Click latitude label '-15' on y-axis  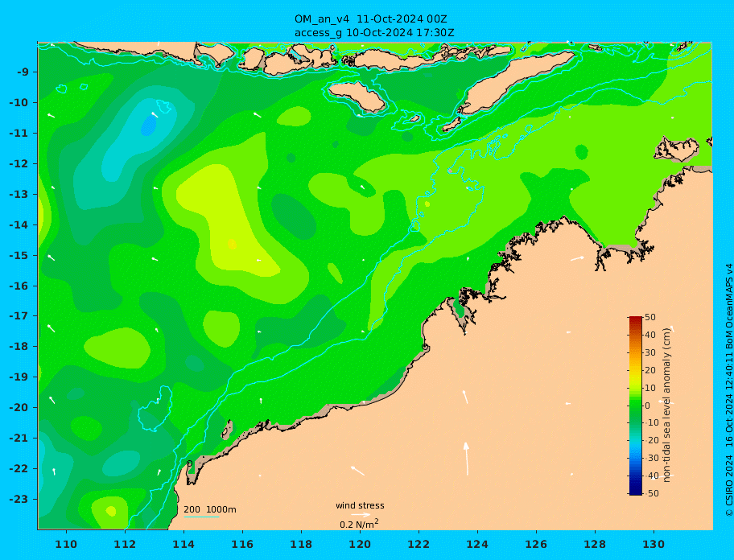(19, 255)
